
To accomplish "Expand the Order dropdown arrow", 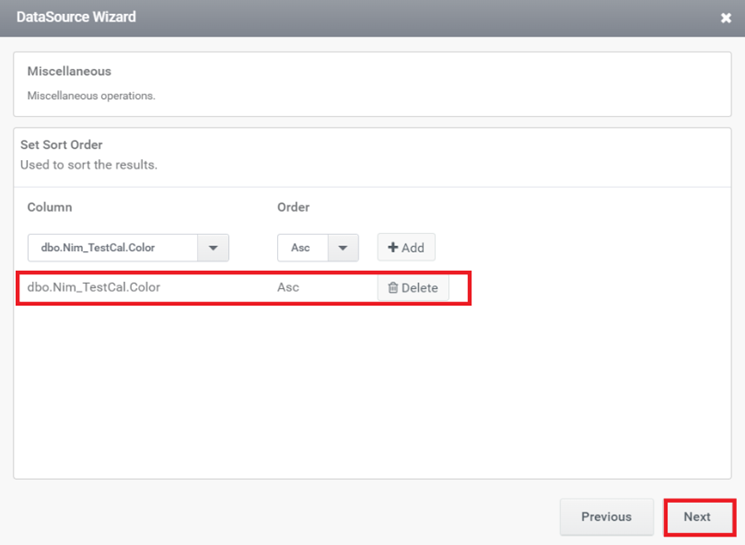I will (x=343, y=248).
